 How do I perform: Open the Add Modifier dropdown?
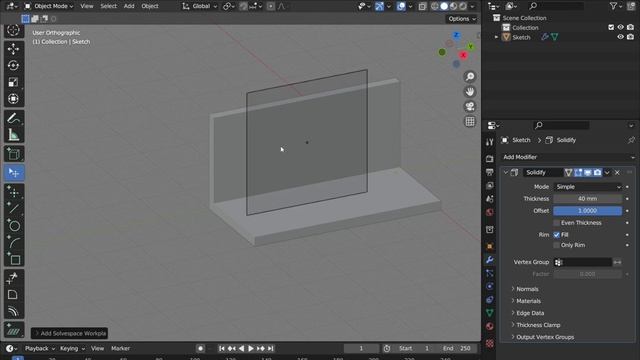[568, 157]
